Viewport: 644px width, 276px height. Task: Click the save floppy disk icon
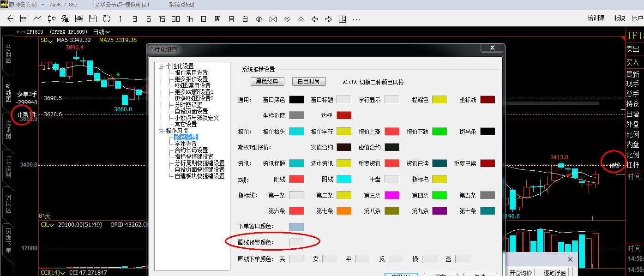coord(93,19)
